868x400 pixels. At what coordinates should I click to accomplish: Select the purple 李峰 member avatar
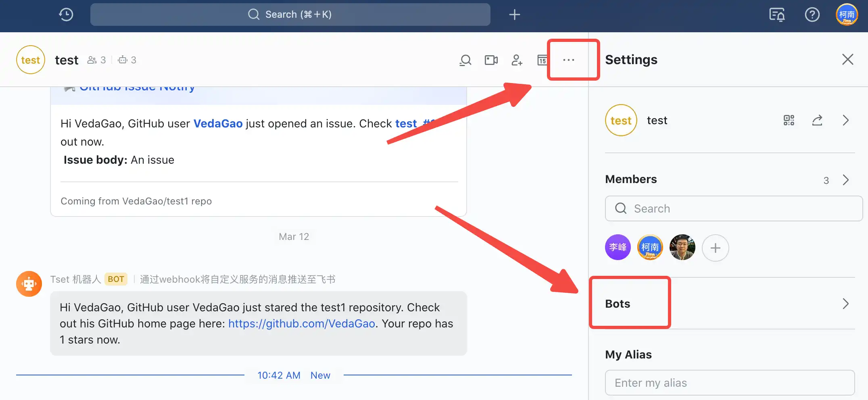click(x=618, y=247)
